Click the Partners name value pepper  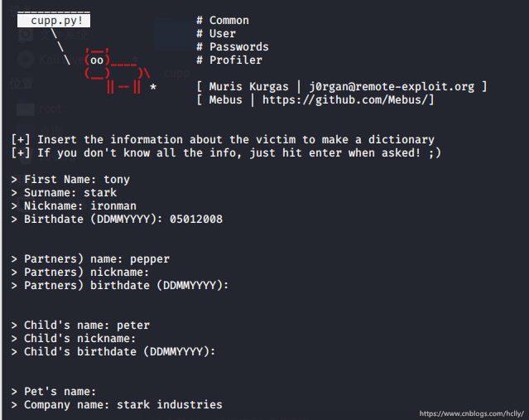tap(149, 258)
